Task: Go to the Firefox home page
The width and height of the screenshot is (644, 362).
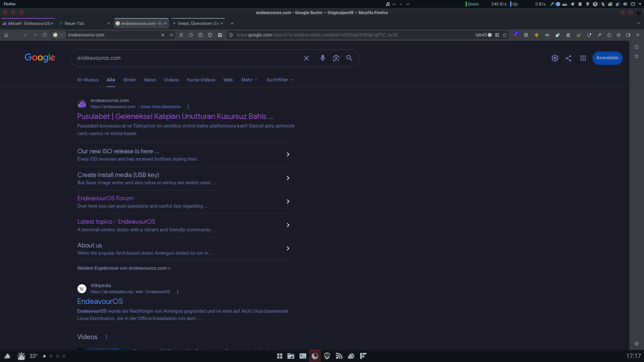Action: pos(6,35)
